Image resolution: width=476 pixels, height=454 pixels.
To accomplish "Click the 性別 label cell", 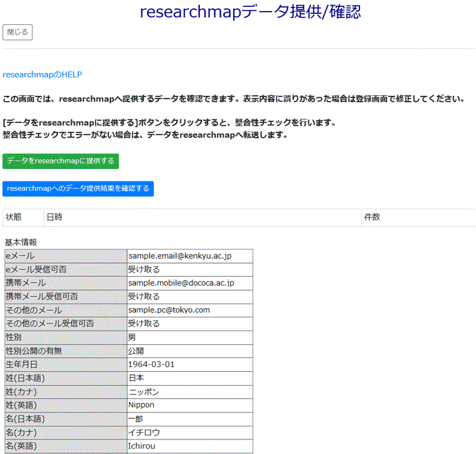I will click(x=66, y=337).
